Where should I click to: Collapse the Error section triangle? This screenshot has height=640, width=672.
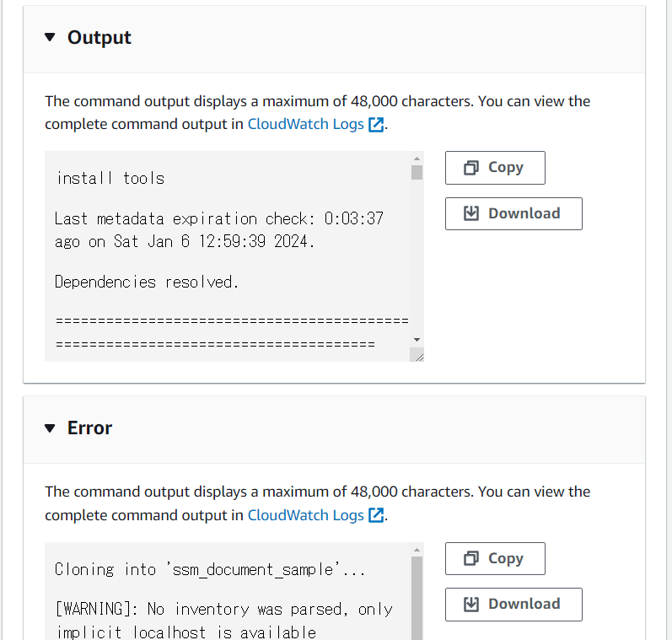click(x=50, y=428)
